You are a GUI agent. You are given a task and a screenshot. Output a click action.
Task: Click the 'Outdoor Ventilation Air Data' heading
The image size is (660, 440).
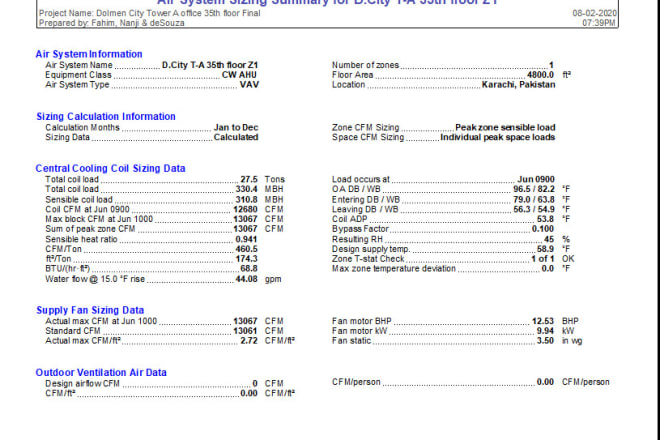pos(101,372)
